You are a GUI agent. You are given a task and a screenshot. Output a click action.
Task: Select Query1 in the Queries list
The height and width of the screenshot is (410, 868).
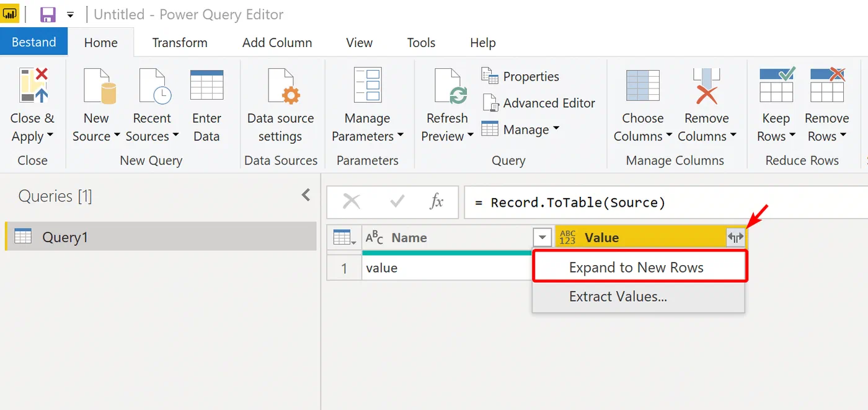point(161,237)
